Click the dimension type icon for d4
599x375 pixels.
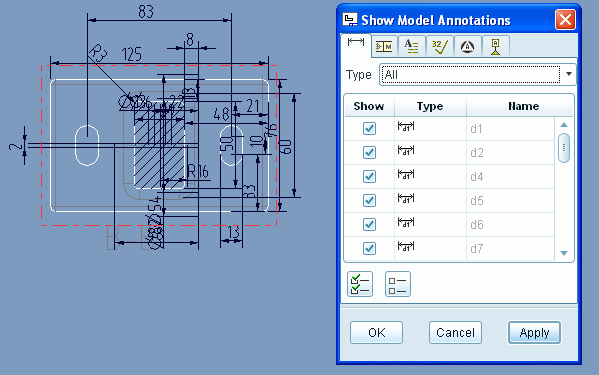(406, 175)
